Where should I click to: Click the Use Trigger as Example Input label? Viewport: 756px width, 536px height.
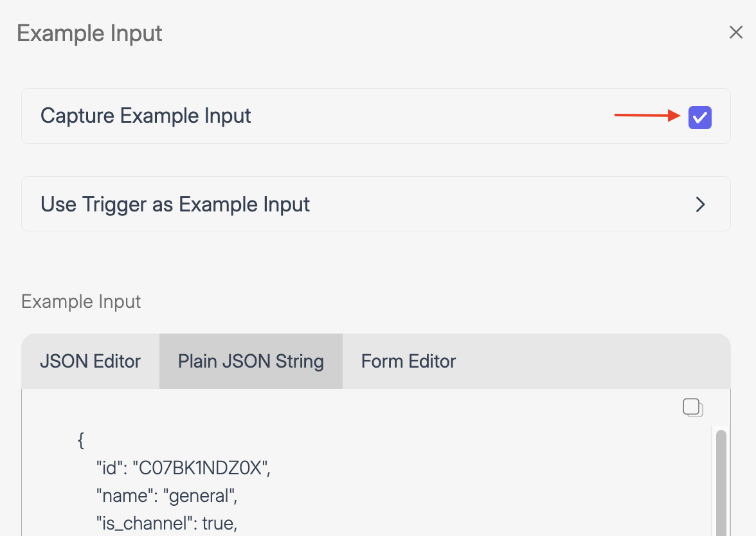coord(175,204)
